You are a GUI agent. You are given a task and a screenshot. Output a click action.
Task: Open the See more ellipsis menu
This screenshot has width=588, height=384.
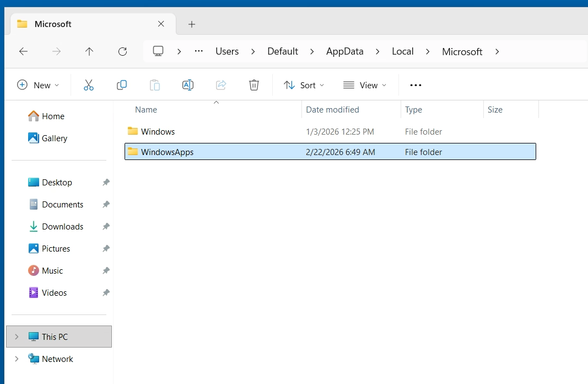pos(416,85)
